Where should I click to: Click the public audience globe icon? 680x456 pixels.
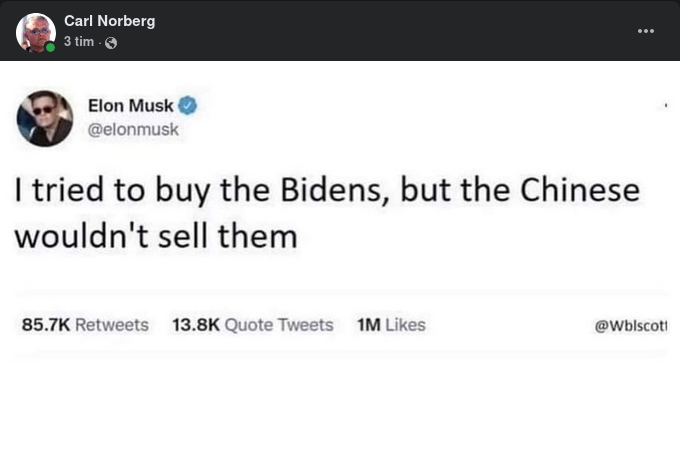click(111, 43)
